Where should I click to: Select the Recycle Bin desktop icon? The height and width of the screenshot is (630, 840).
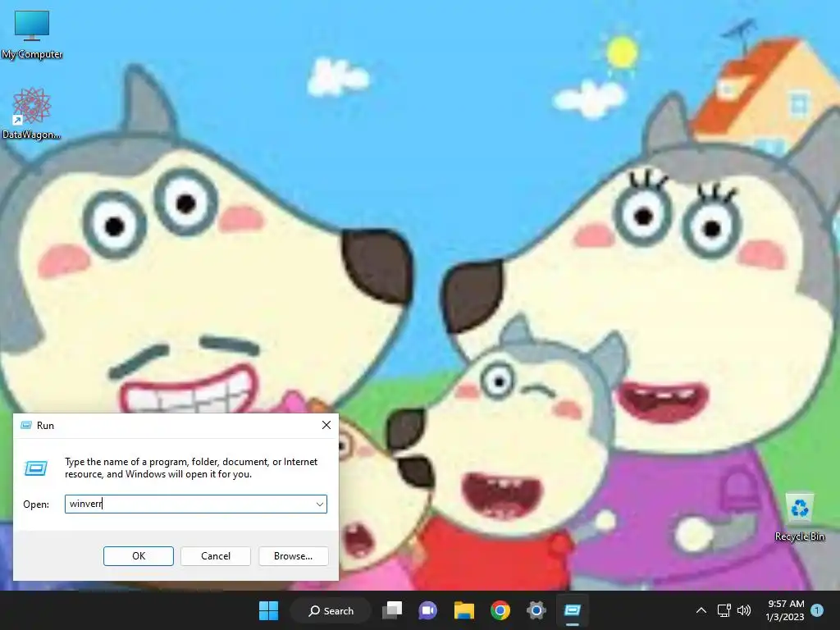[799, 518]
